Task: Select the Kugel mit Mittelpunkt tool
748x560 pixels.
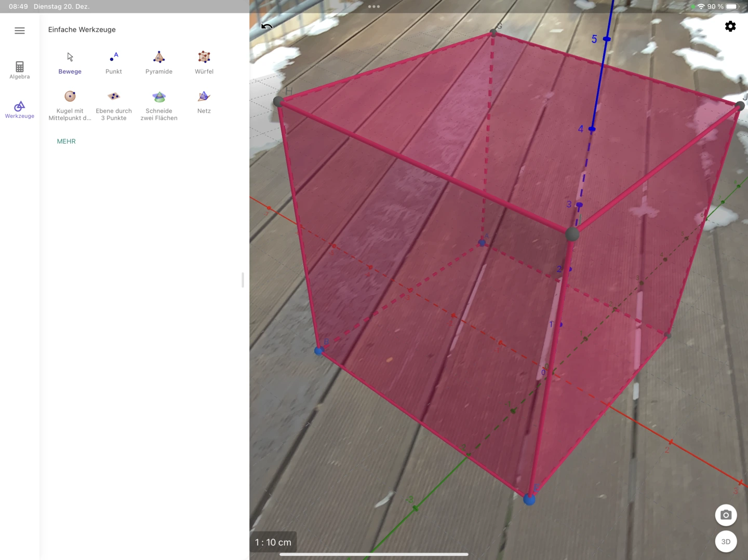Action: point(70,103)
